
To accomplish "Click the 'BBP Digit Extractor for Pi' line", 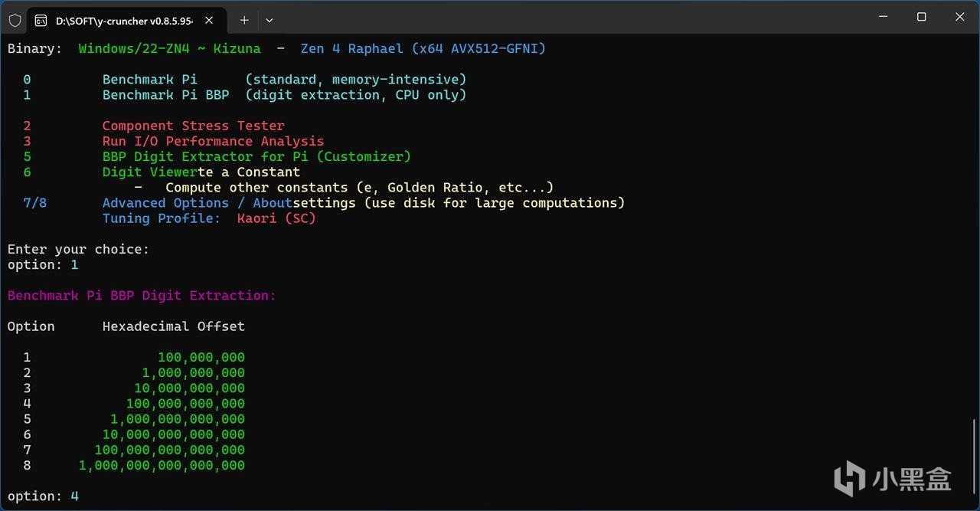I will pyautogui.click(x=256, y=156).
